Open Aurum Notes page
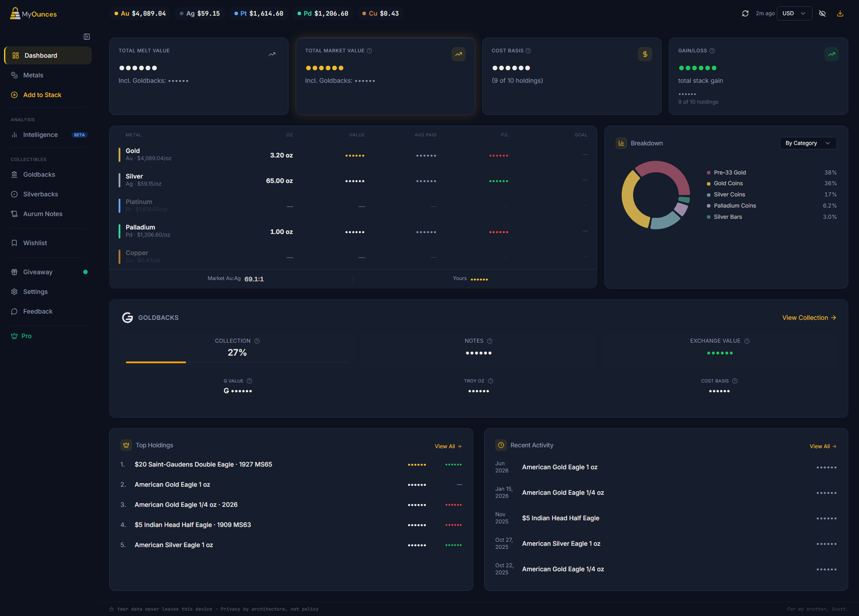 point(48,214)
